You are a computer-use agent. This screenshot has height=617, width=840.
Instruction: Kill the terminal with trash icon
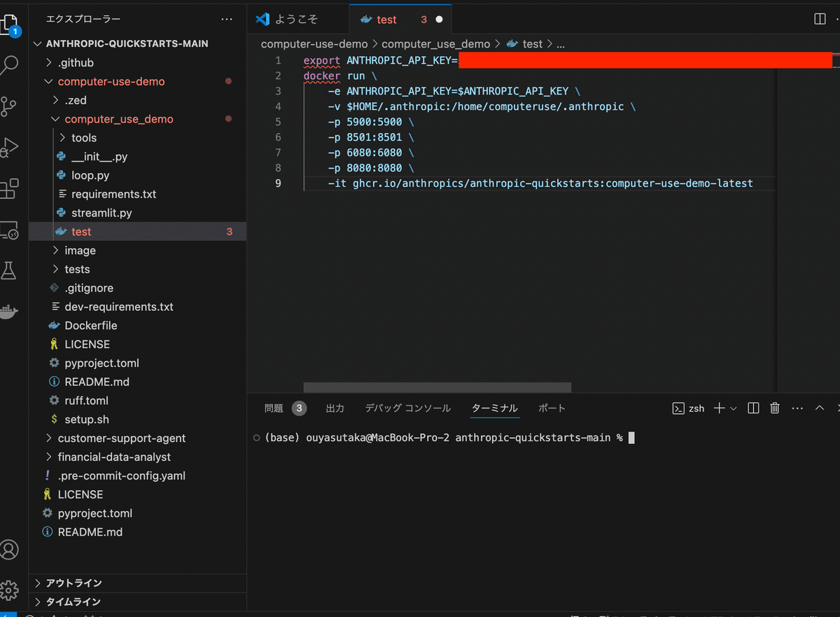(x=775, y=408)
